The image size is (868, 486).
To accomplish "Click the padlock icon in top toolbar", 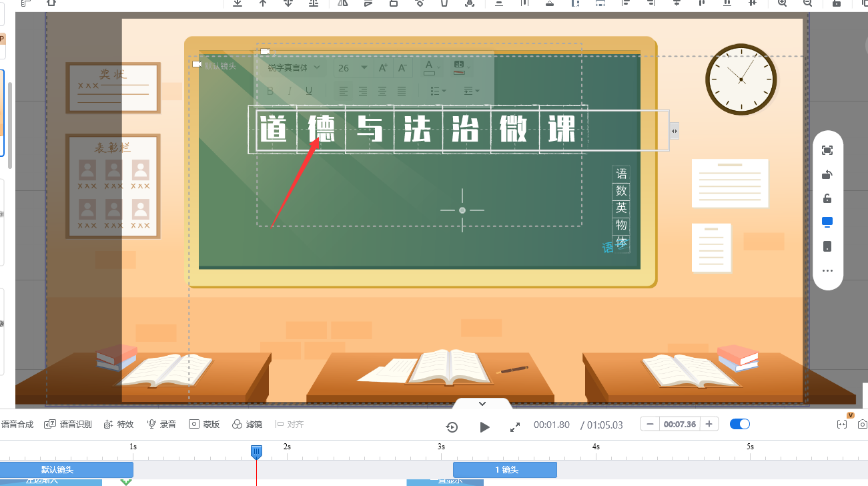I will (x=837, y=3).
